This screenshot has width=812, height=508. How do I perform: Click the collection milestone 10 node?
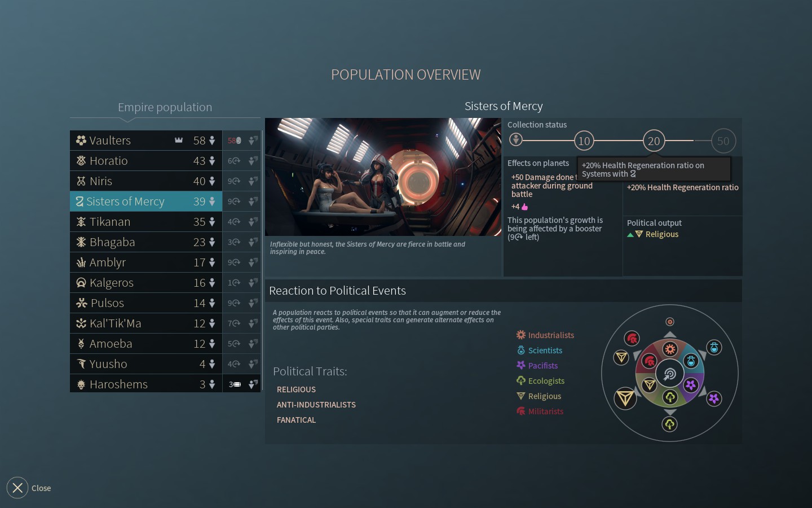[584, 141]
